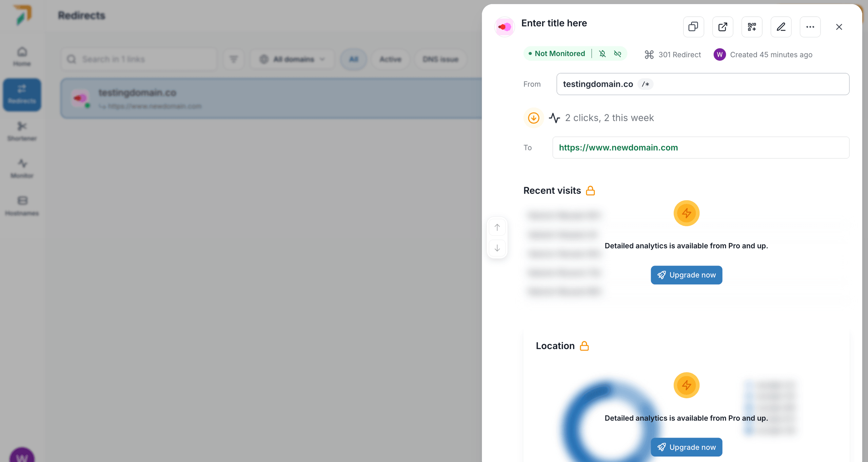
Task: Edit redirect with pencil icon
Action: (781, 27)
